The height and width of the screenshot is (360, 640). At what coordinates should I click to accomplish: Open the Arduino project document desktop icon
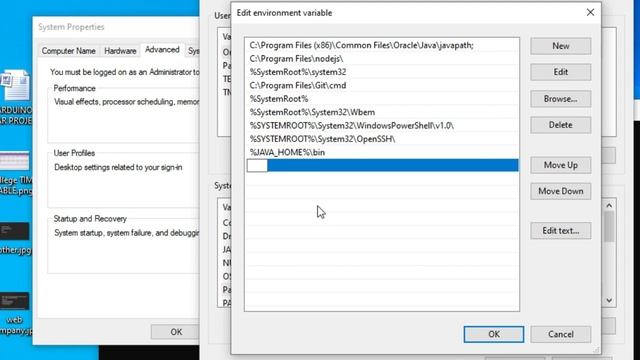coord(16,98)
